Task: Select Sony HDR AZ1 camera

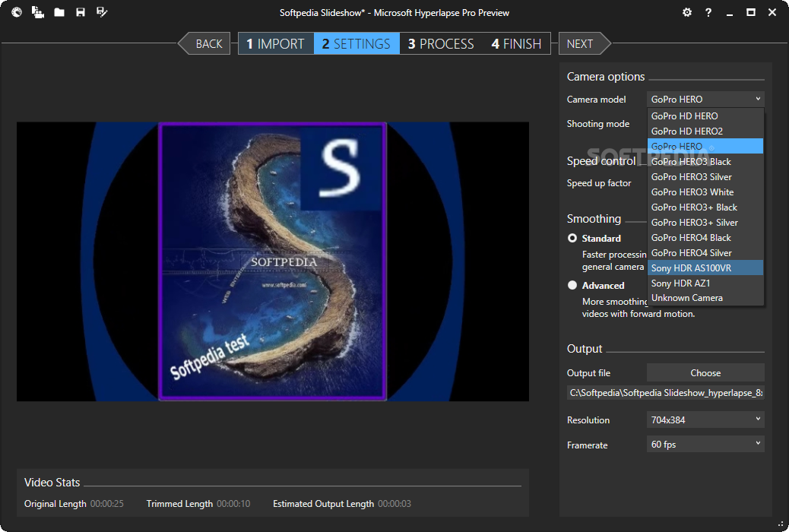Action: pyautogui.click(x=705, y=283)
